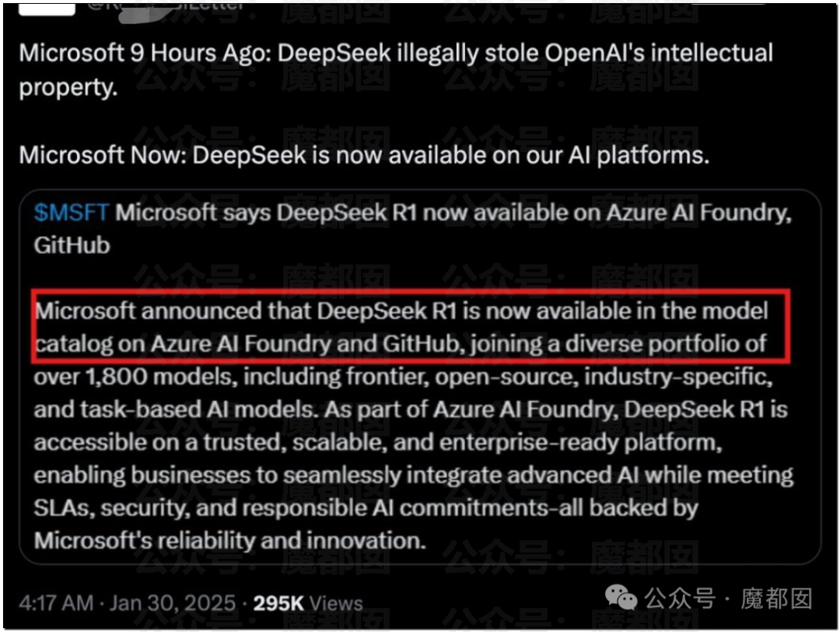The width and height of the screenshot is (840, 632).
Task: Click the GitHub word in quoted headline
Action: 72,245
